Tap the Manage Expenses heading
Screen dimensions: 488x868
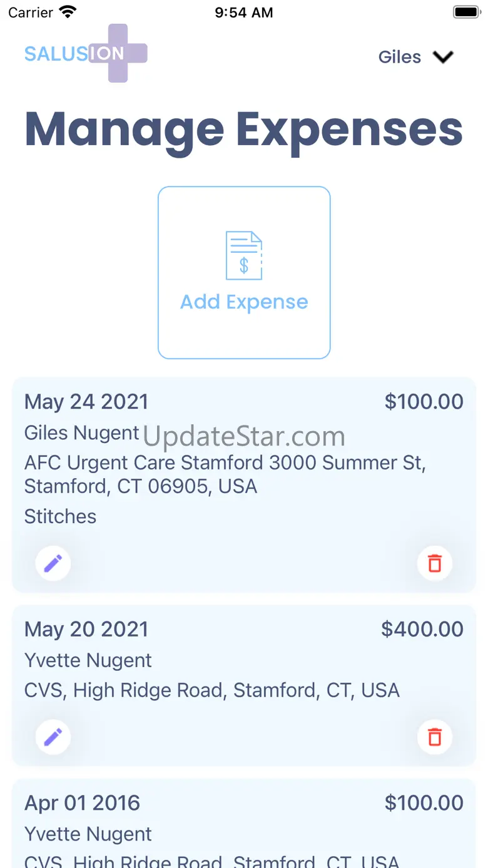[244, 130]
